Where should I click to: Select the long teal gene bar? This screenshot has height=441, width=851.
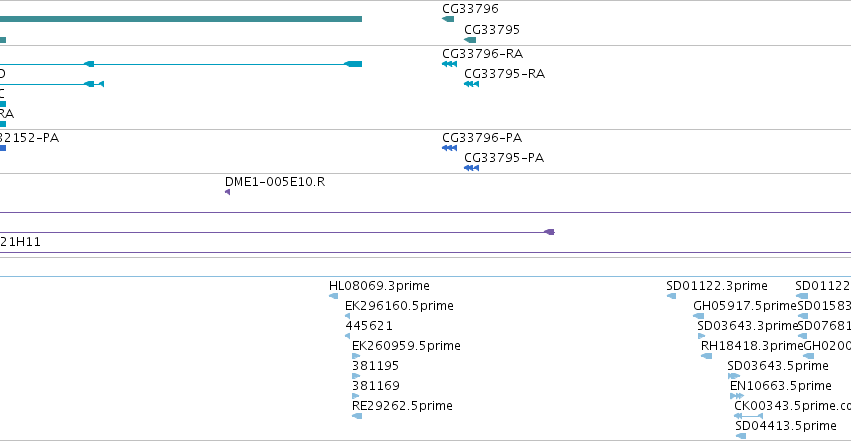coord(181,19)
